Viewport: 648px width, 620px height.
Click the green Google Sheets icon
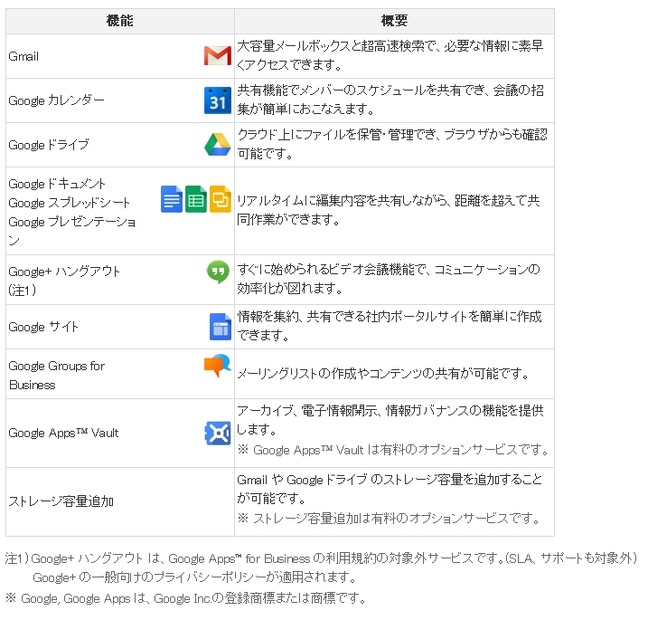[x=196, y=199]
